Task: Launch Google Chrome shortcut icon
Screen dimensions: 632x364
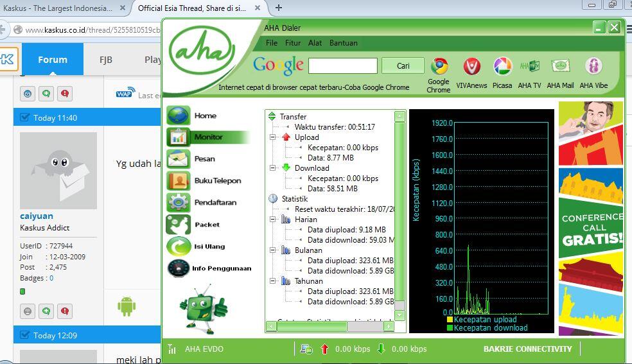Action: point(439,67)
